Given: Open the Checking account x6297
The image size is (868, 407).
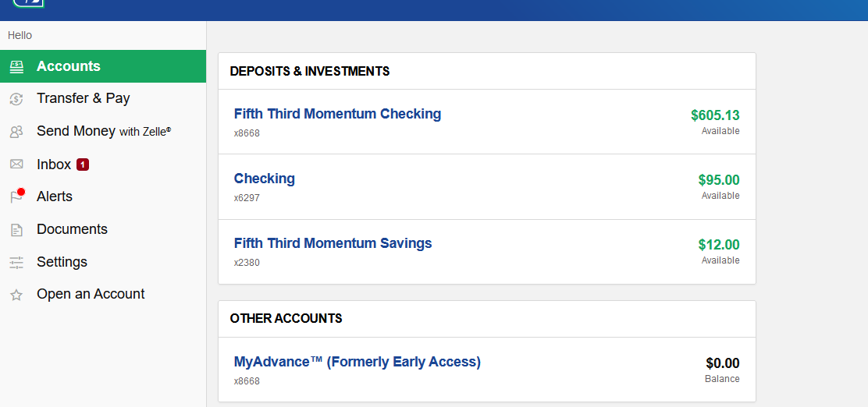Looking at the screenshot, I should pyautogui.click(x=264, y=179).
